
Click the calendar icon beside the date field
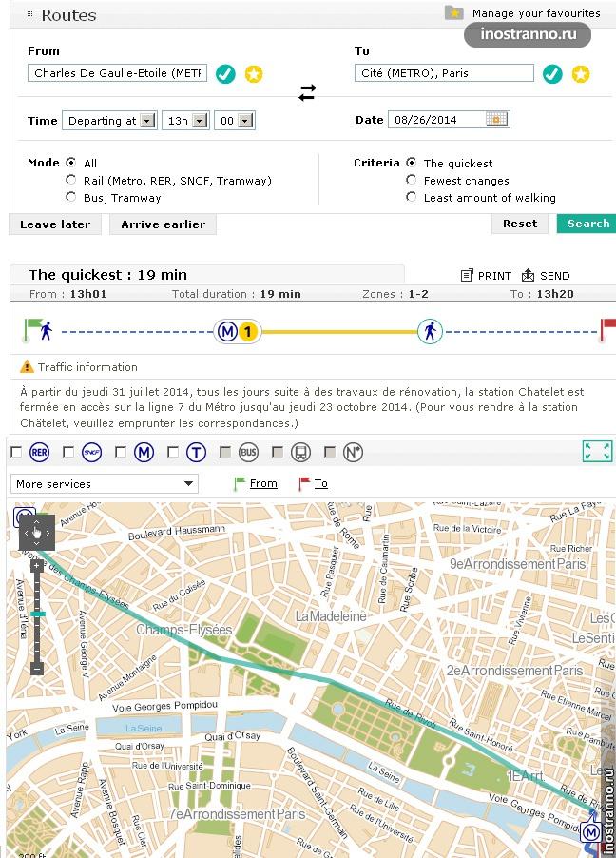pos(496,119)
